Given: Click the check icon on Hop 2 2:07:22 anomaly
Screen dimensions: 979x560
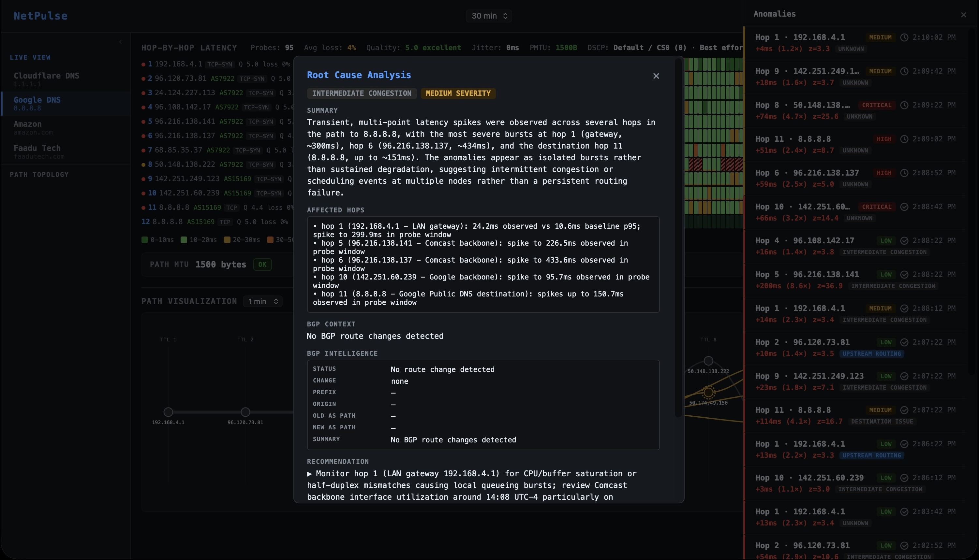Looking at the screenshot, I should 904,342.
